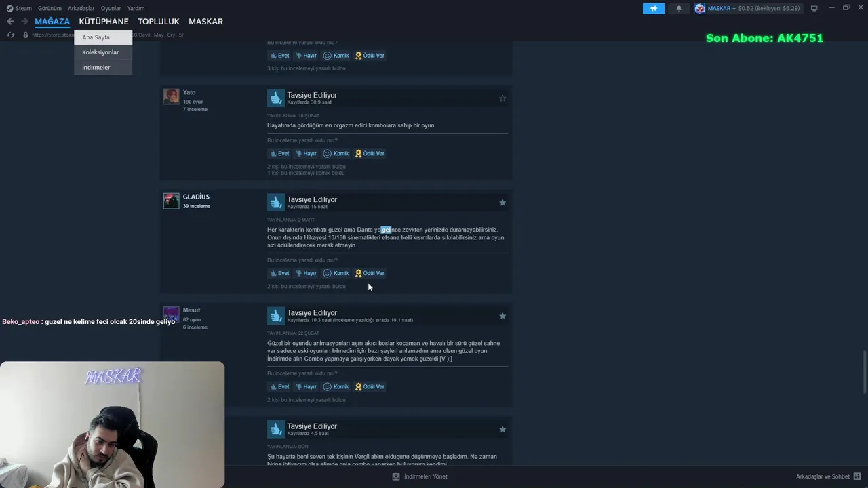Click the star icon on the 4,5 saat review
868x488 pixels.
502,429
